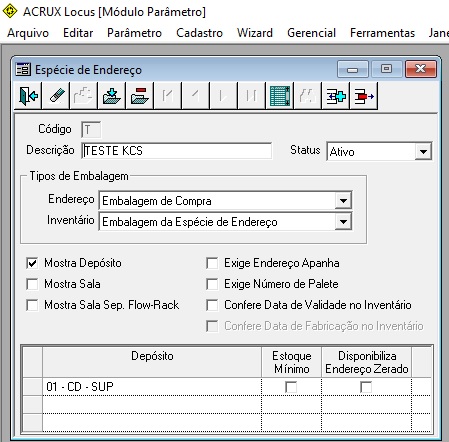Click the delete record folder icon
Screen dimensions: 449x442
point(140,96)
